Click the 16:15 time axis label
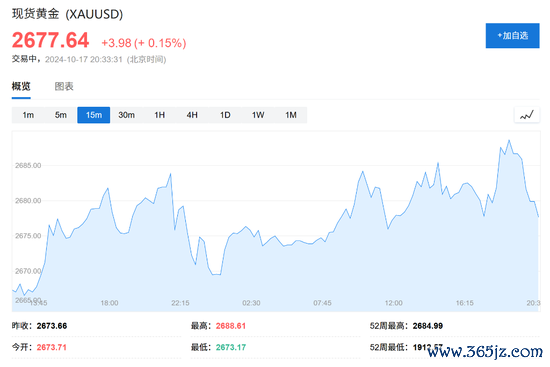 click(x=465, y=303)
